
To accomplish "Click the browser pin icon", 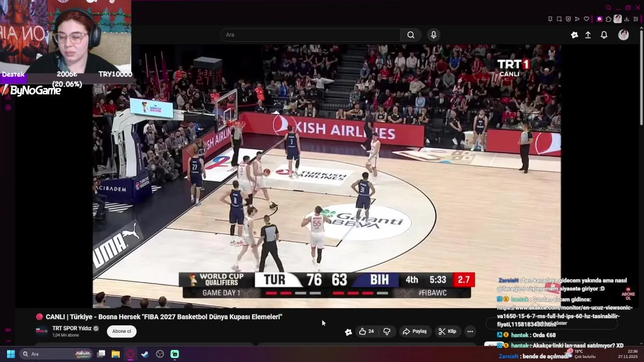I will click(x=550, y=19).
